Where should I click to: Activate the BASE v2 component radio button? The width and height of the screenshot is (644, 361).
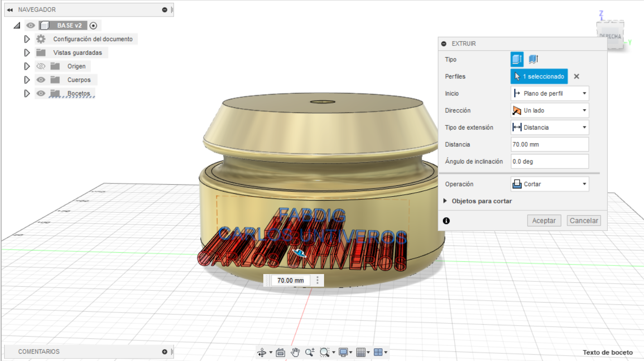(x=93, y=25)
